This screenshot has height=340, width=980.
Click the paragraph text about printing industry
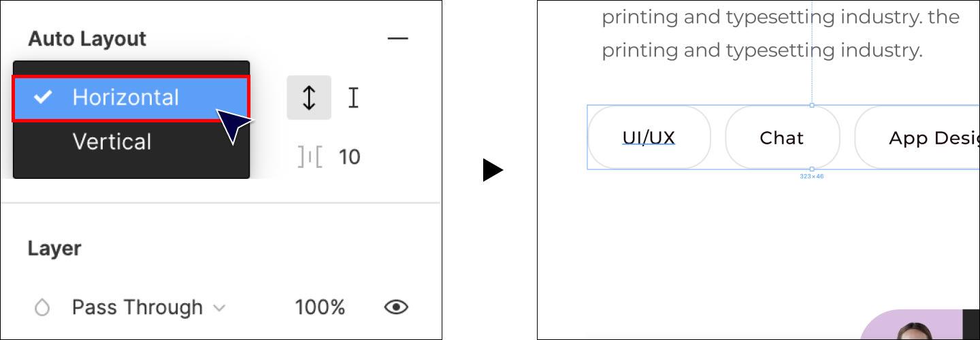781,33
